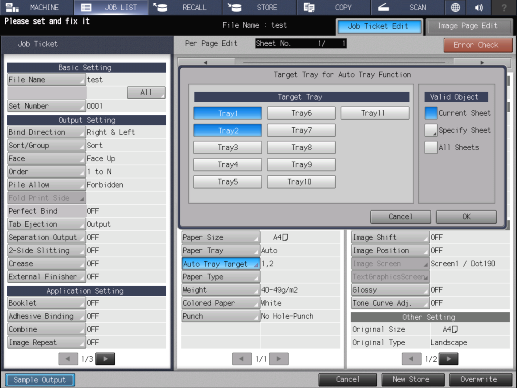
Task: Toggle Tray3 as target tray
Action: pos(228,147)
